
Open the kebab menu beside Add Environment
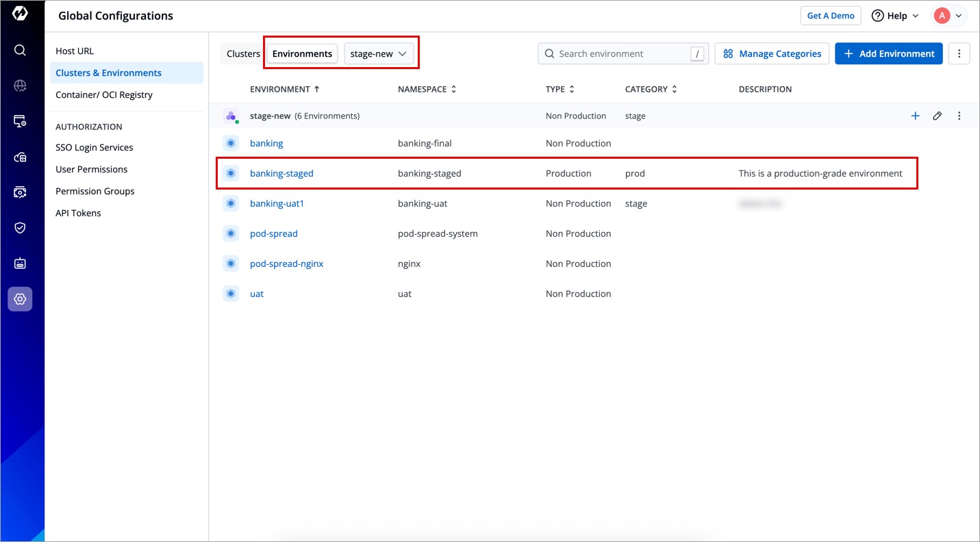click(959, 53)
